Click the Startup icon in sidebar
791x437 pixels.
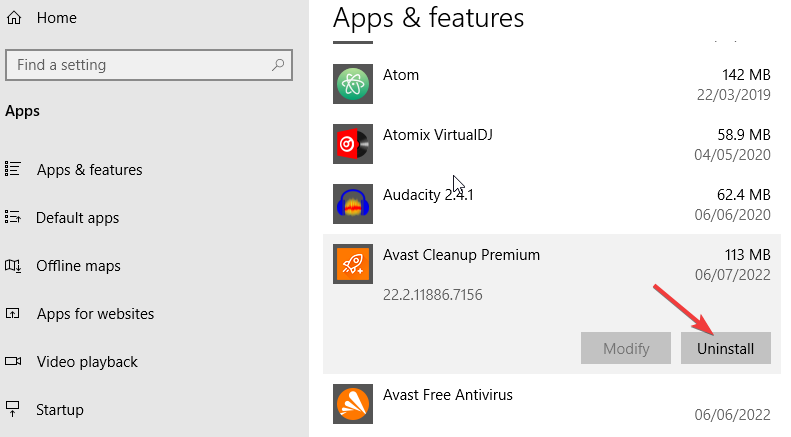tap(13, 410)
